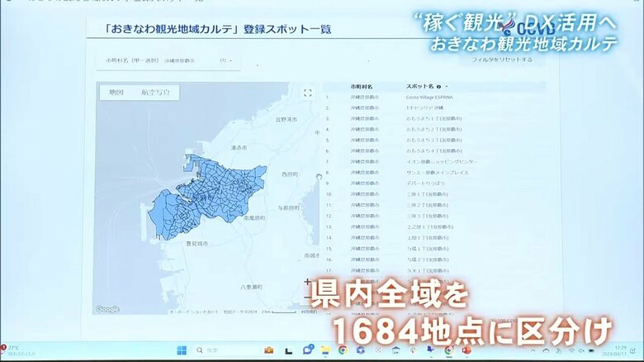Click the 市町村名 column header
644x362 pixels.
[362, 86]
